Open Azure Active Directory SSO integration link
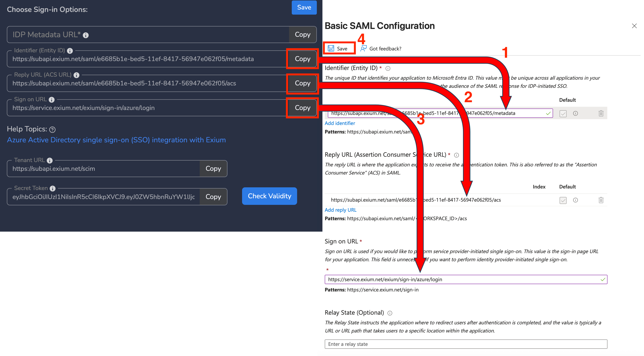The image size is (644, 356). [116, 140]
